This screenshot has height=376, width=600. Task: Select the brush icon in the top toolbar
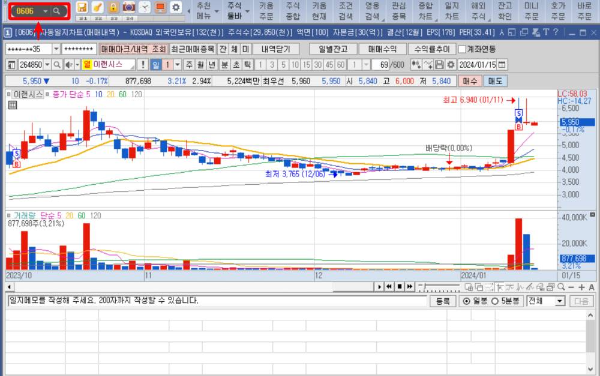pyautogui.click(x=98, y=7)
